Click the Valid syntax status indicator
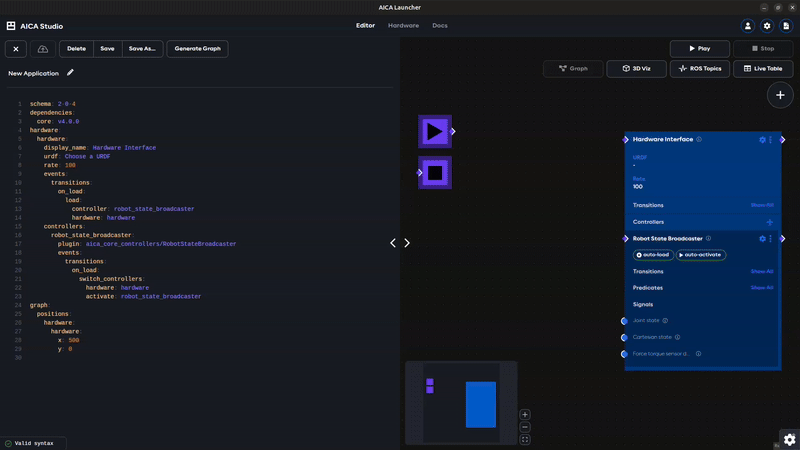 (x=34, y=443)
